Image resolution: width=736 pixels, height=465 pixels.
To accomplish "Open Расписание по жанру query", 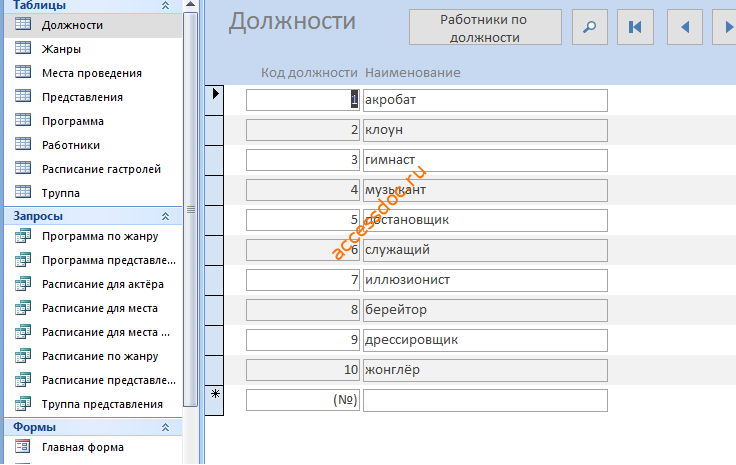I will (100, 356).
